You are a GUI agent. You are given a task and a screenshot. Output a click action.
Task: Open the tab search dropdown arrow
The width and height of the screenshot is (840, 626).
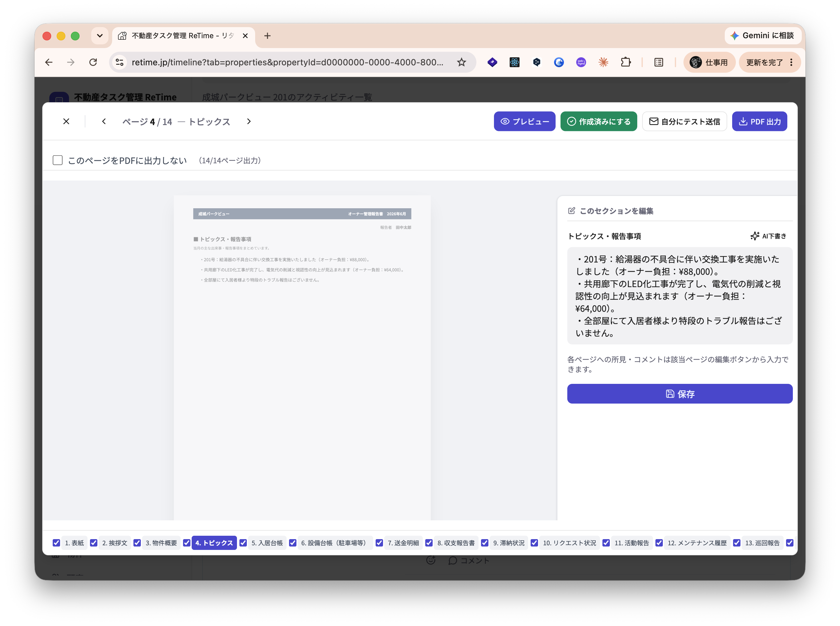tap(100, 36)
